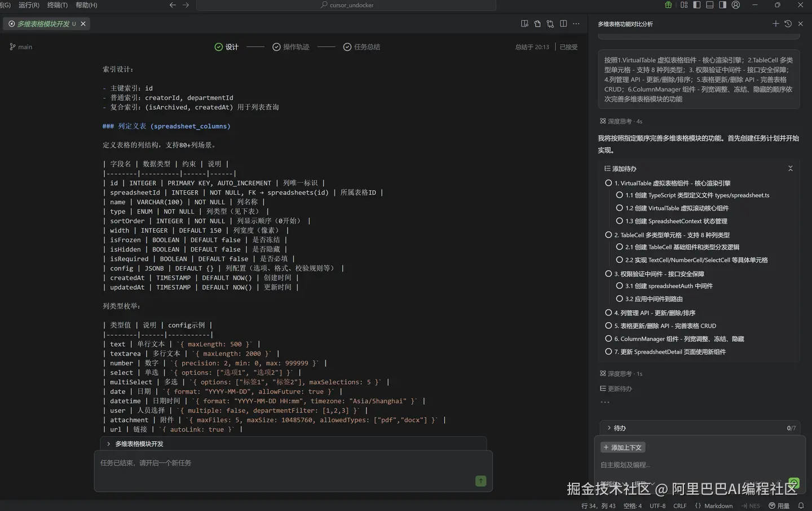Go back with the left navigation arrow

pyautogui.click(x=173, y=5)
